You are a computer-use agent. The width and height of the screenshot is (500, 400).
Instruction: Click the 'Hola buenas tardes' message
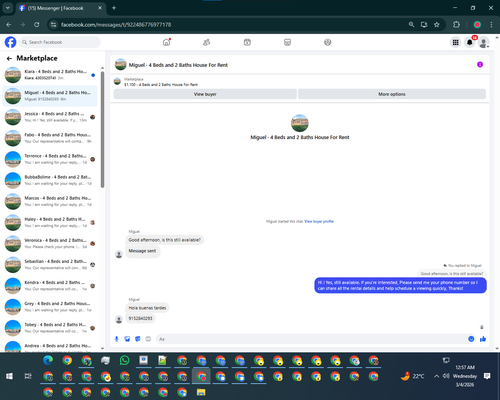tap(147, 308)
